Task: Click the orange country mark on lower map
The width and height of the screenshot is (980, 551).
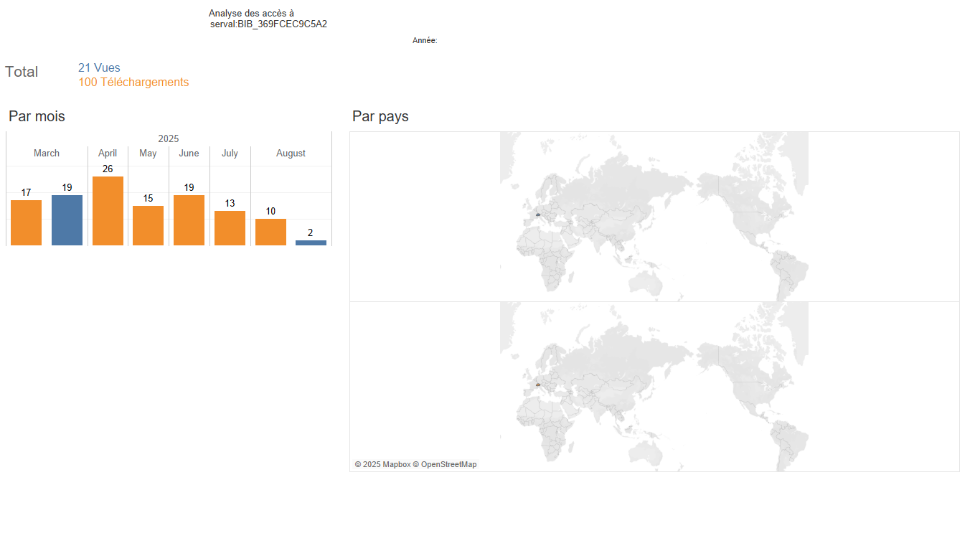Action: click(x=537, y=385)
